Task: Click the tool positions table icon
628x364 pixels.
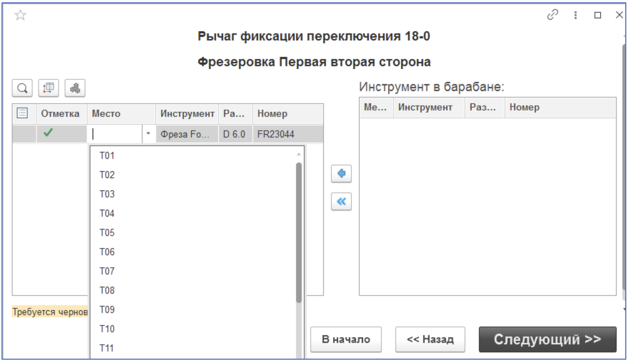Action: (x=49, y=88)
